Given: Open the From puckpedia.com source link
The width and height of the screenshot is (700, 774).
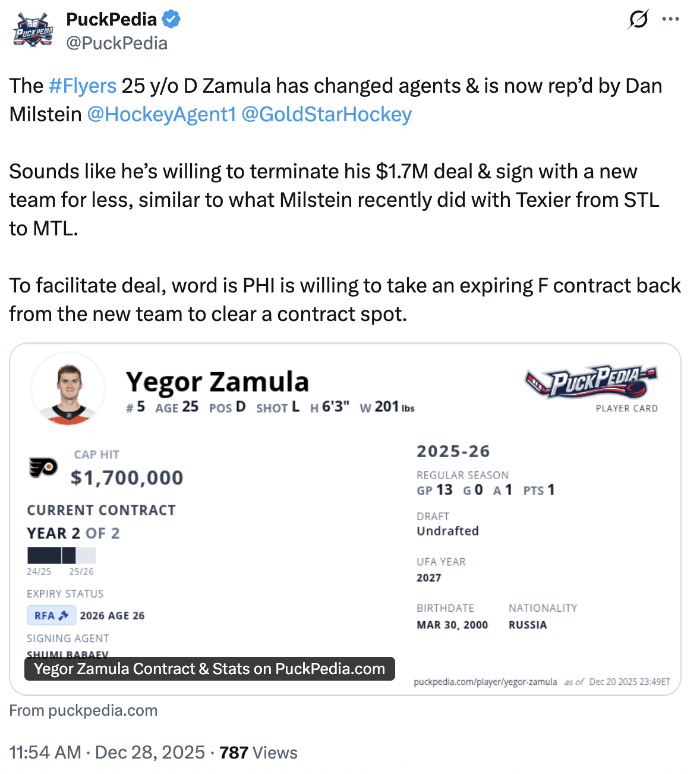Looking at the screenshot, I should click(x=83, y=710).
